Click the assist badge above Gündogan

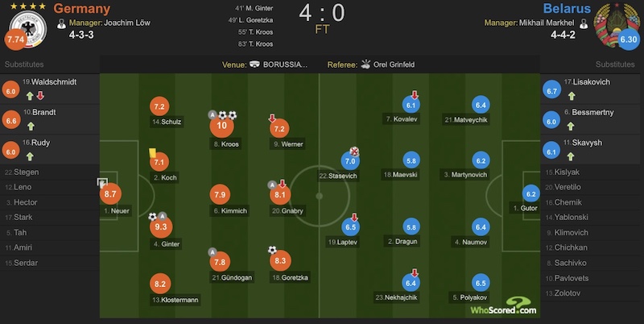[213, 252]
